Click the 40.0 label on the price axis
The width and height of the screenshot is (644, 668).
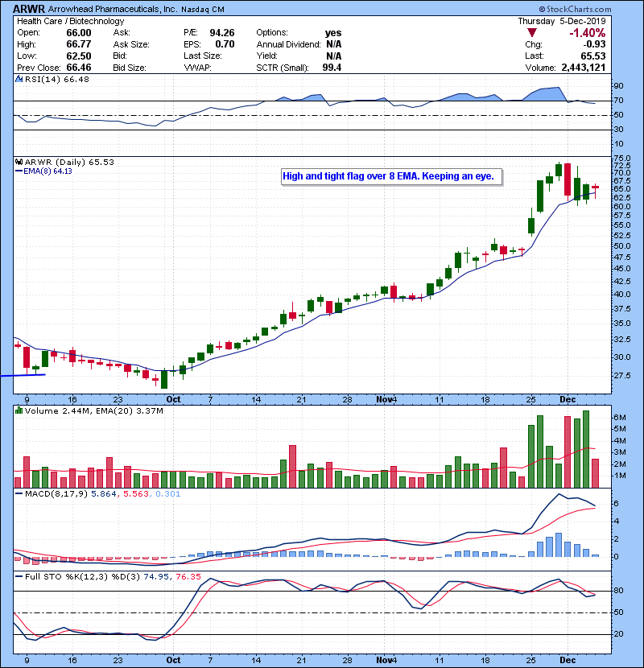(x=622, y=294)
